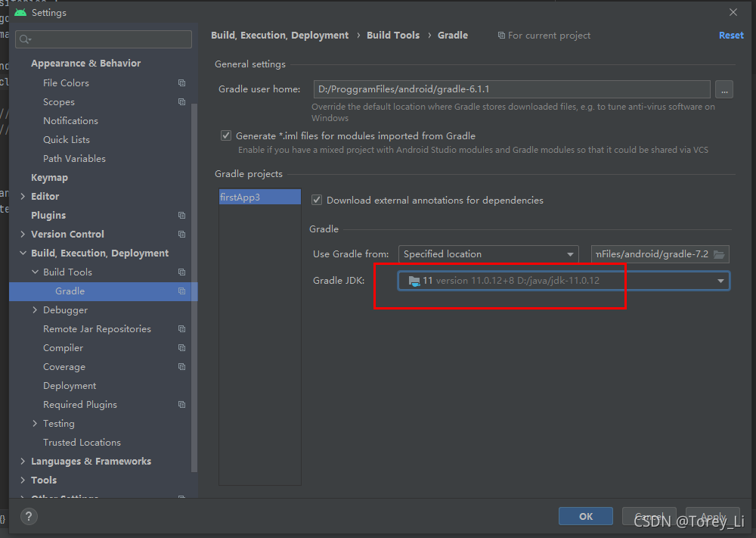The image size is (756, 538).
Task: Click the project-level icon beside Required Plugins
Action: click(181, 404)
